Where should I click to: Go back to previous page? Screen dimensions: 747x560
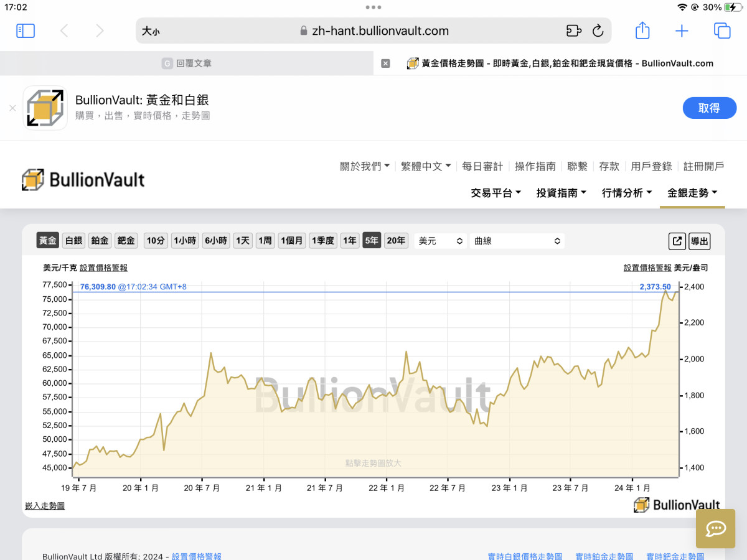[63, 30]
